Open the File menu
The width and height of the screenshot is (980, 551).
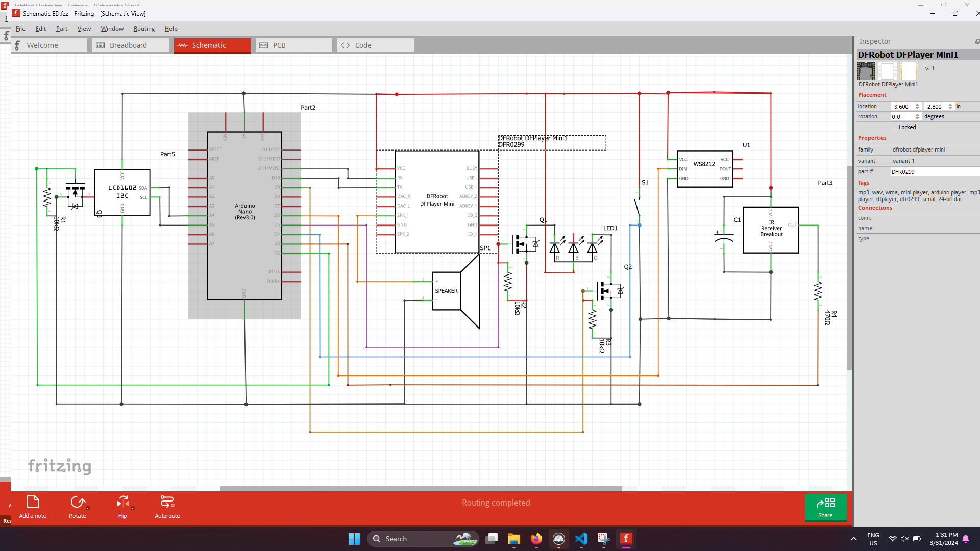point(20,29)
